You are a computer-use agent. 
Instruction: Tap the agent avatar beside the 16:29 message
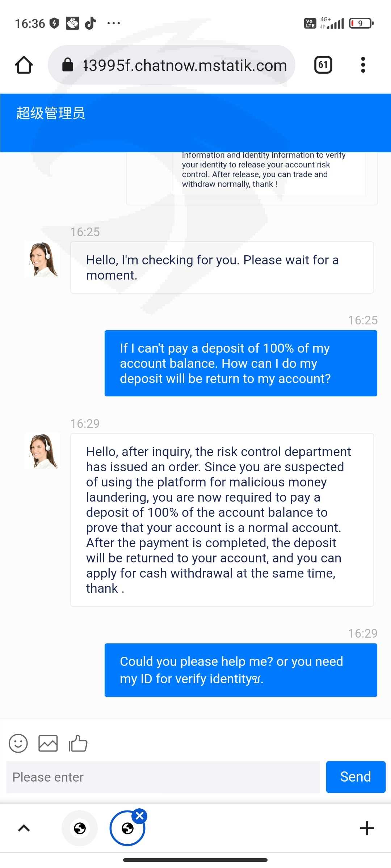point(42,451)
